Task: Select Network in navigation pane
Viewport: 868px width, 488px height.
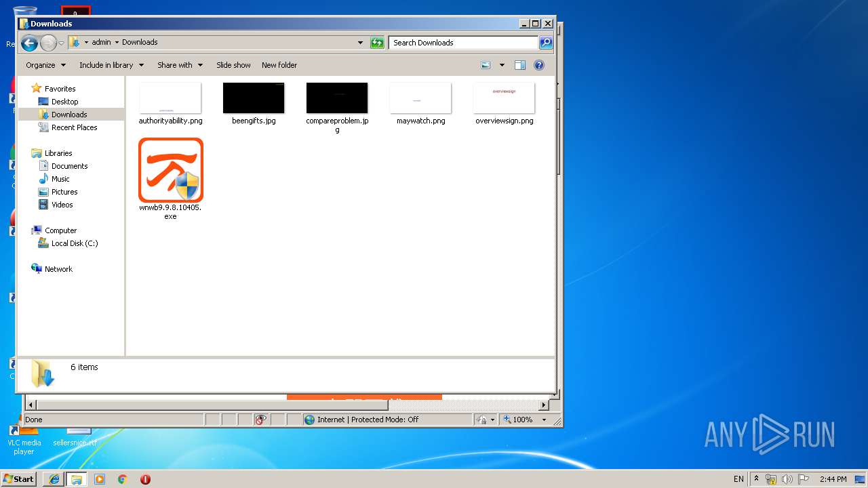Action: point(58,269)
